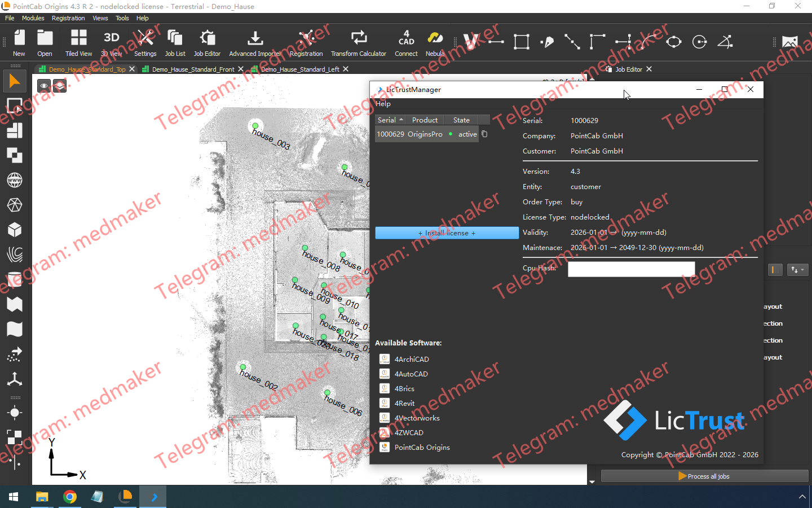This screenshot has height=508, width=812.
Task: Open the image panorama tool at top right
Action: click(790, 42)
